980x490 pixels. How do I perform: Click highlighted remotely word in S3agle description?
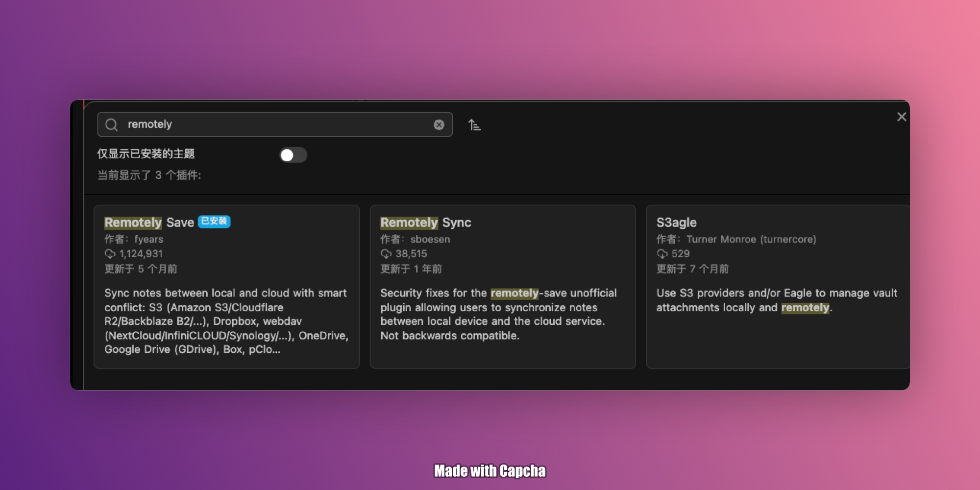click(x=804, y=308)
